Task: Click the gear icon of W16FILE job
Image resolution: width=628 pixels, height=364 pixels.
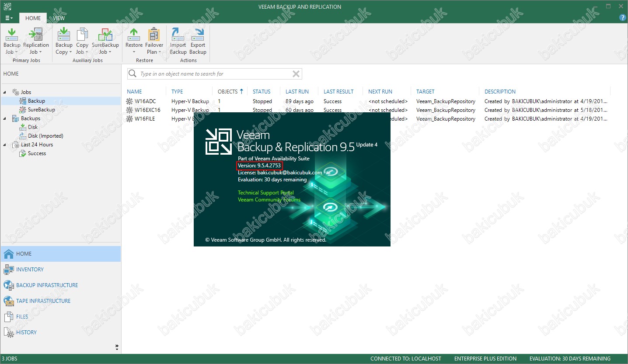Action: 129,119
